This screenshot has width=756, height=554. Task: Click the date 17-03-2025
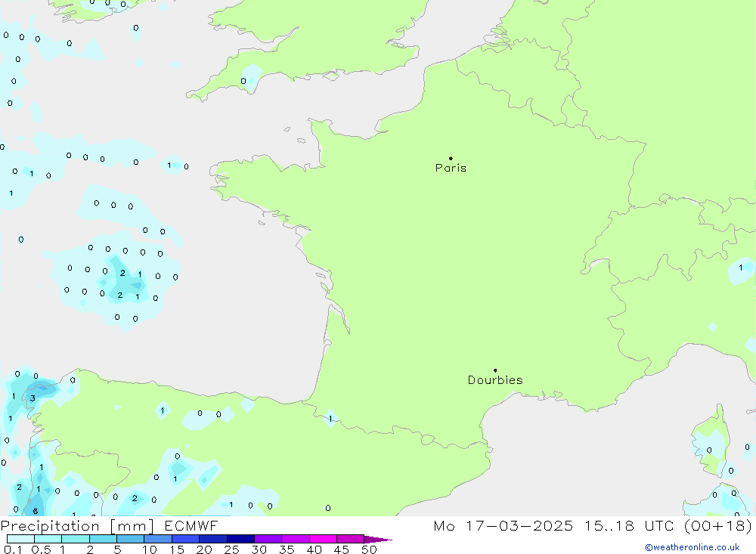(x=519, y=526)
